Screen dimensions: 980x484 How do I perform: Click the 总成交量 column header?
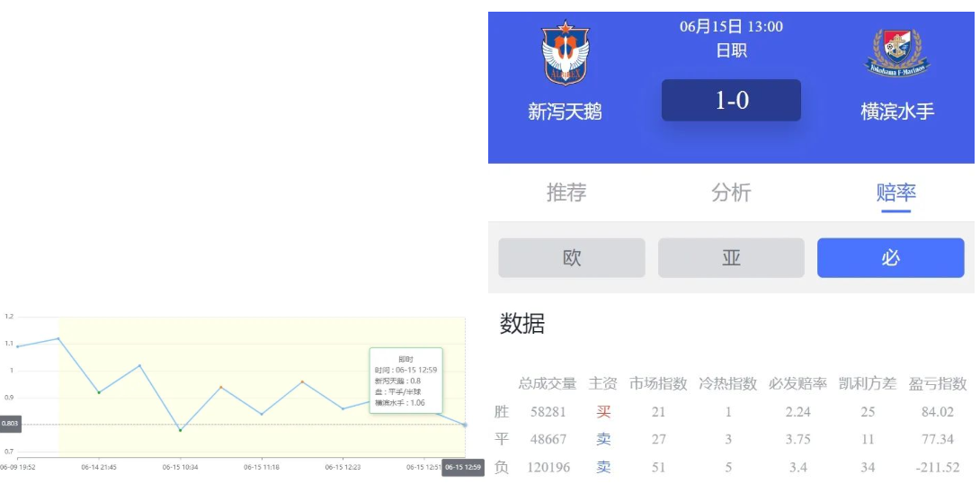pos(547,384)
